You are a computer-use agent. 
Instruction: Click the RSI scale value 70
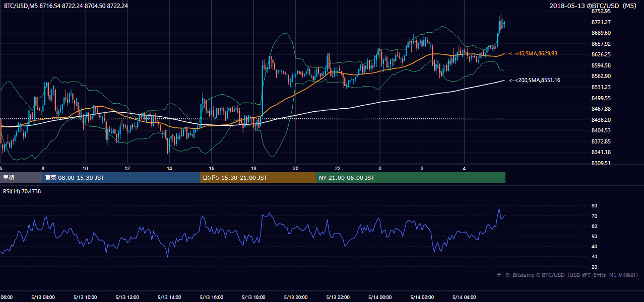tap(595, 216)
